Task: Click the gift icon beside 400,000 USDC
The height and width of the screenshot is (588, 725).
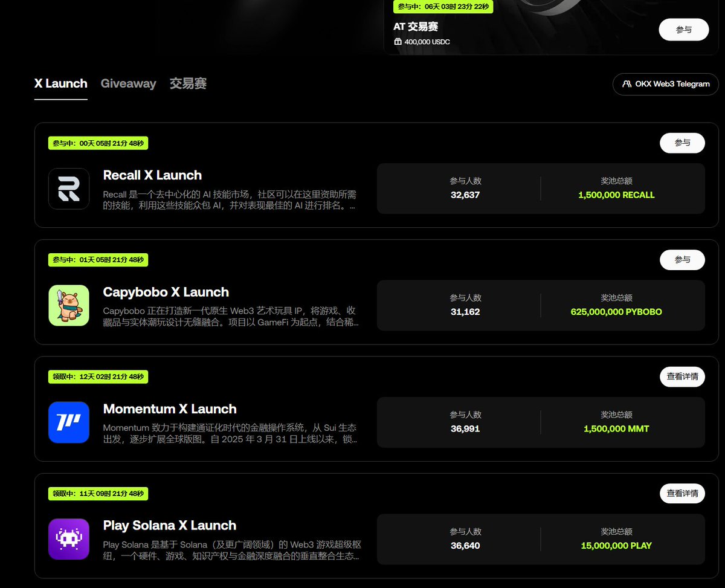Action: [398, 42]
